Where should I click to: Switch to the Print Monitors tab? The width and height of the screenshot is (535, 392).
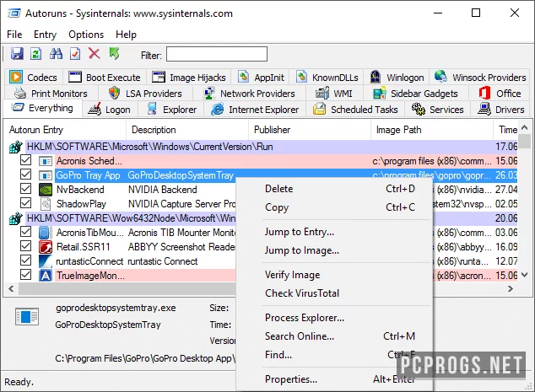(x=51, y=94)
